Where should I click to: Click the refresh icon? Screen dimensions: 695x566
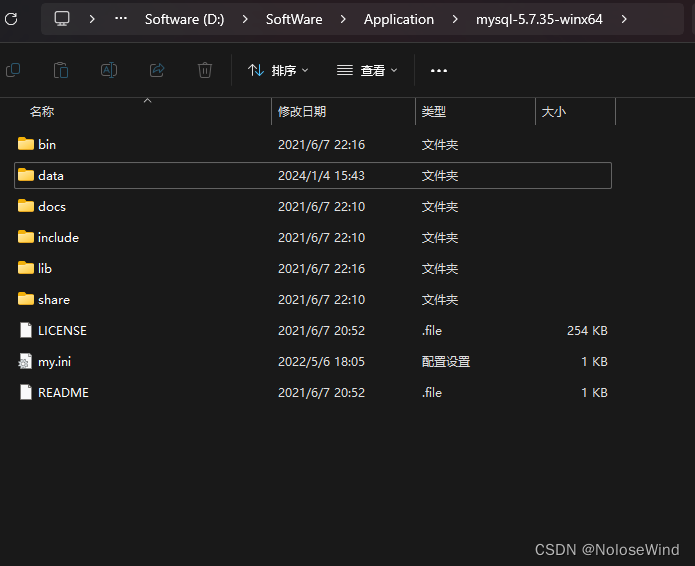point(11,19)
